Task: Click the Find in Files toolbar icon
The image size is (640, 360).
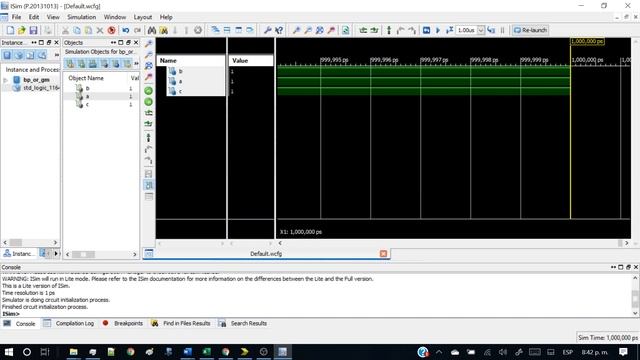Action: pyautogui.click(x=163, y=30)
